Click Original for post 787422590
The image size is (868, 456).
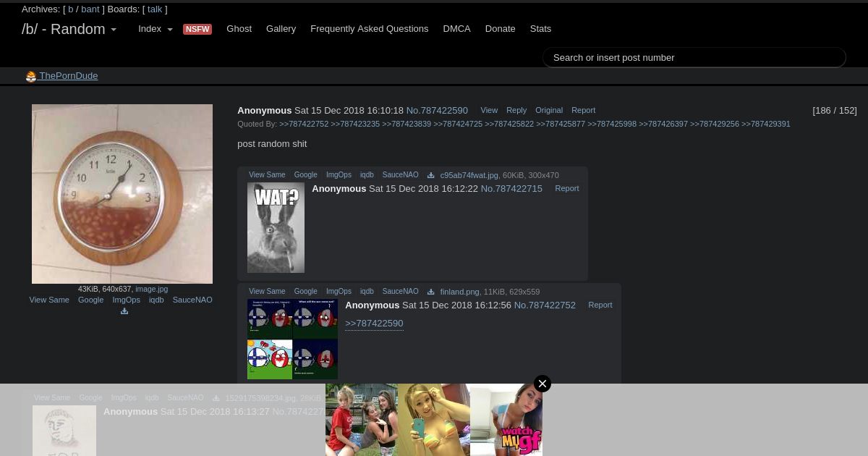549,110
